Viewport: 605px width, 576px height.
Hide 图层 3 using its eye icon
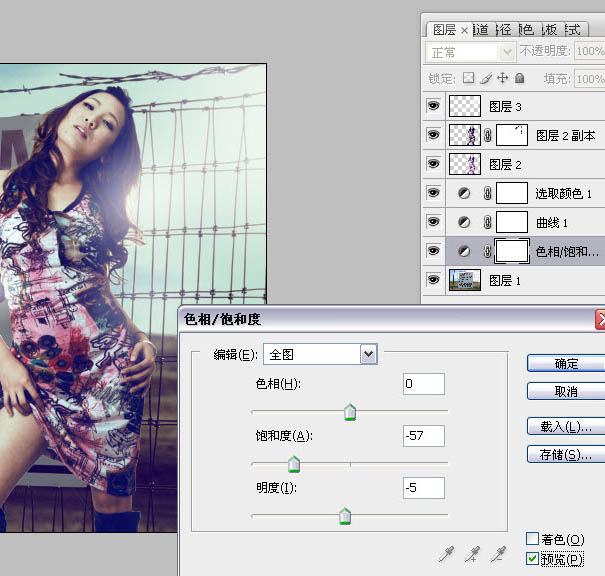point(433,106)
